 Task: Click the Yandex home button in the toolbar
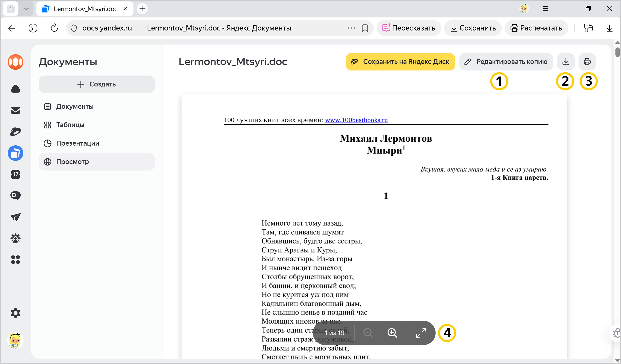(x=33, y=28)
